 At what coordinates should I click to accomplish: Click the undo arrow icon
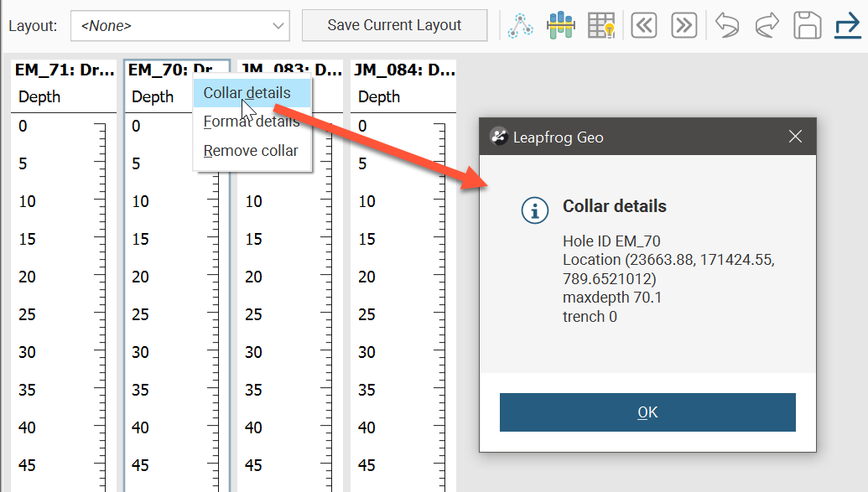(x=727, y=25)
